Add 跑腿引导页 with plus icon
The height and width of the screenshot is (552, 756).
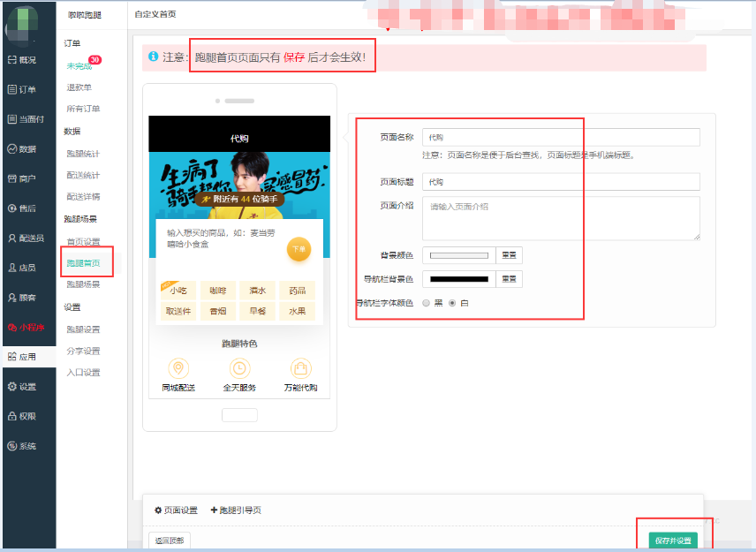click(x=236, y=510)
